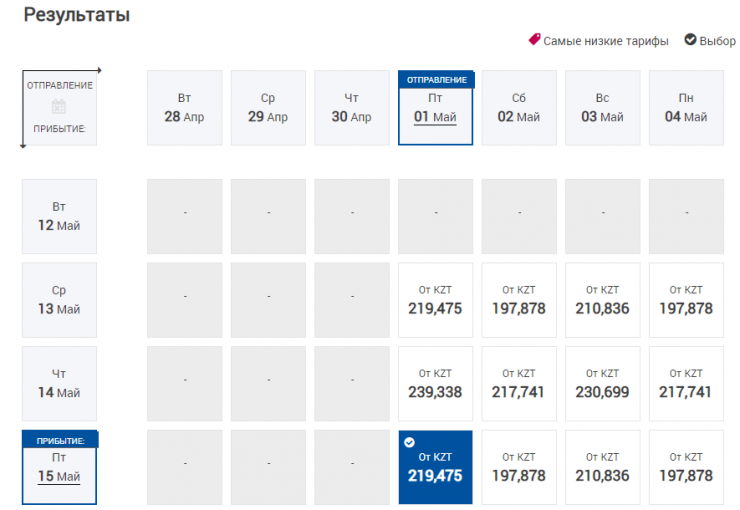Pick arrival date Ср 13 Май
This screenshot has height=510, width=740.
point(59,300)
